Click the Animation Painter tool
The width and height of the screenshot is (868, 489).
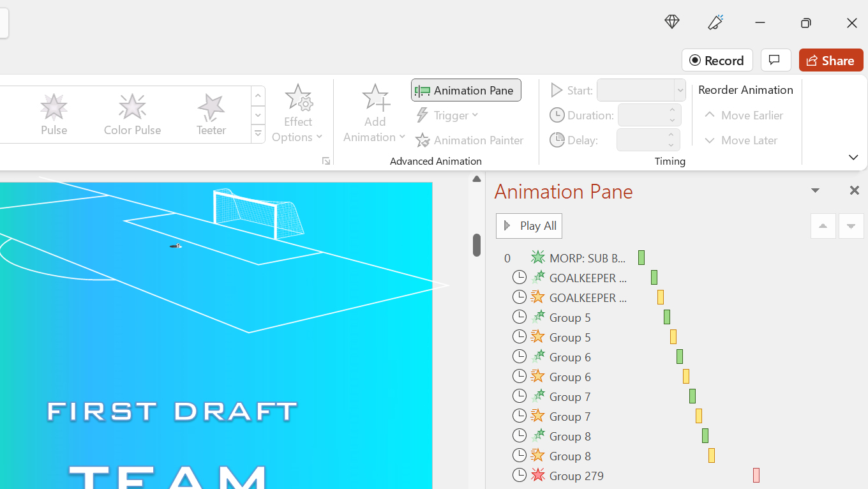pyautogui.click(x=470, y=140)
